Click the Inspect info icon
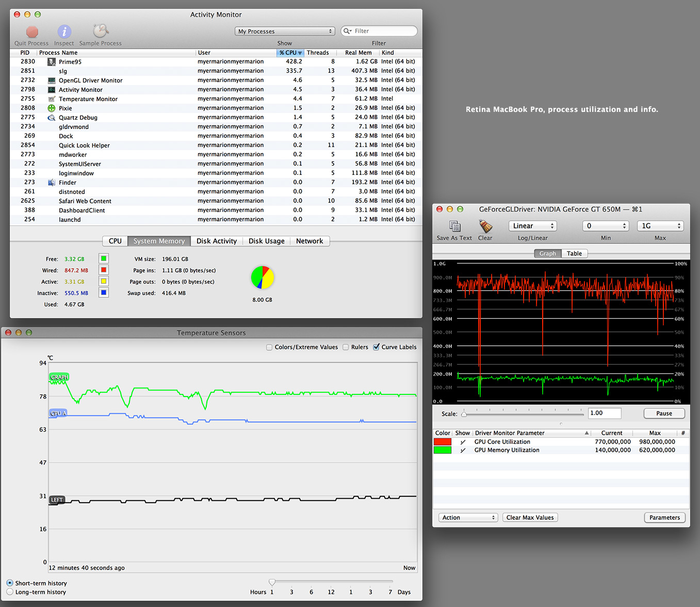700x607 pixels. (64, 32)
